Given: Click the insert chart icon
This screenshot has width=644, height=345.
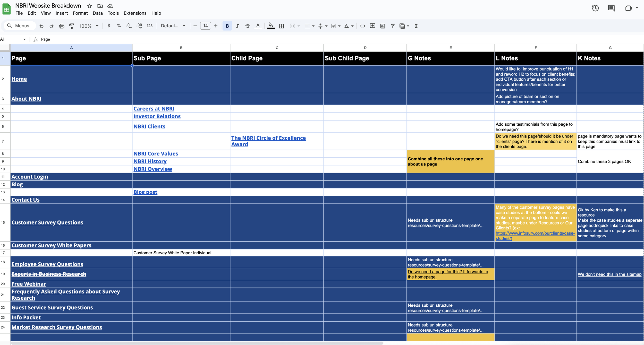Looking at the screenshot, I should [383, 26].
